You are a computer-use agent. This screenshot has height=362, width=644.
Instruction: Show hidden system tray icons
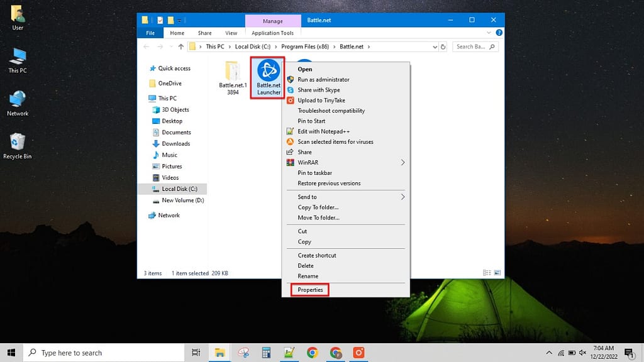(549, 353)
